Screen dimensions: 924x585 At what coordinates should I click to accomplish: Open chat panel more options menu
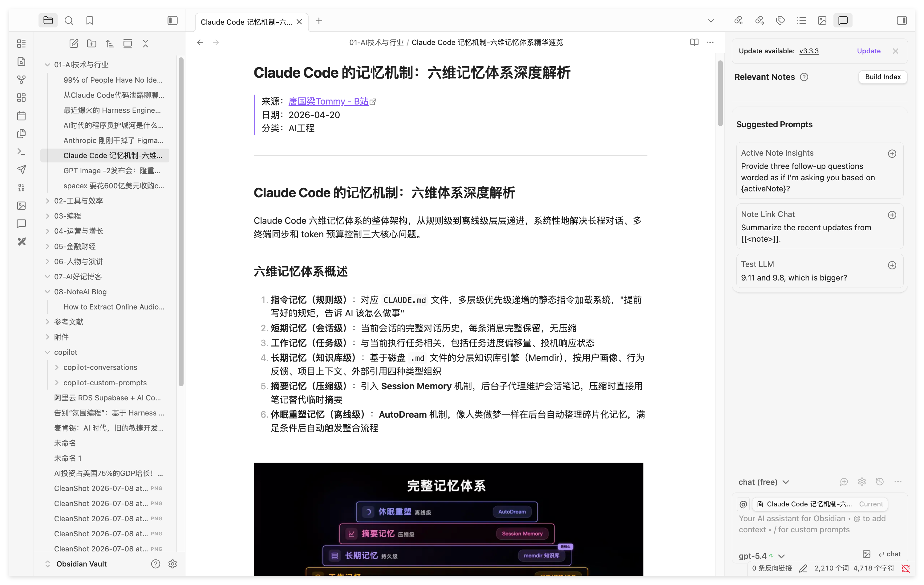[x=898, y=482]
